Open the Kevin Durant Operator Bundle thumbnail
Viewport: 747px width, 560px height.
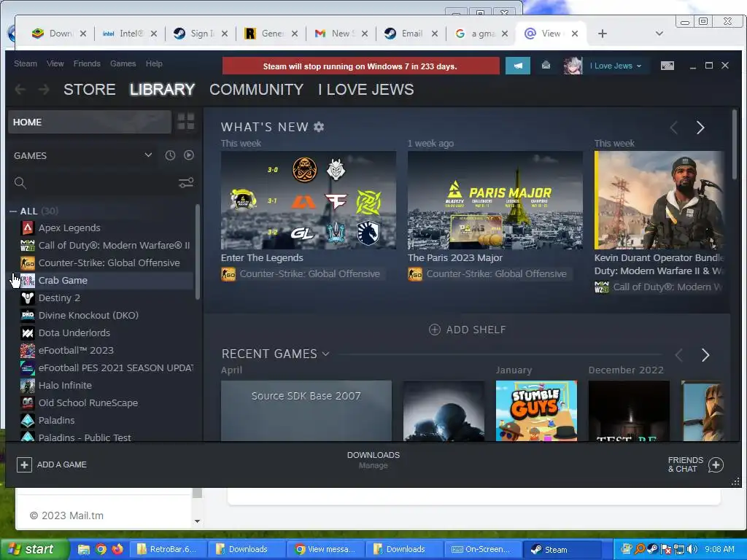point(659,200)
